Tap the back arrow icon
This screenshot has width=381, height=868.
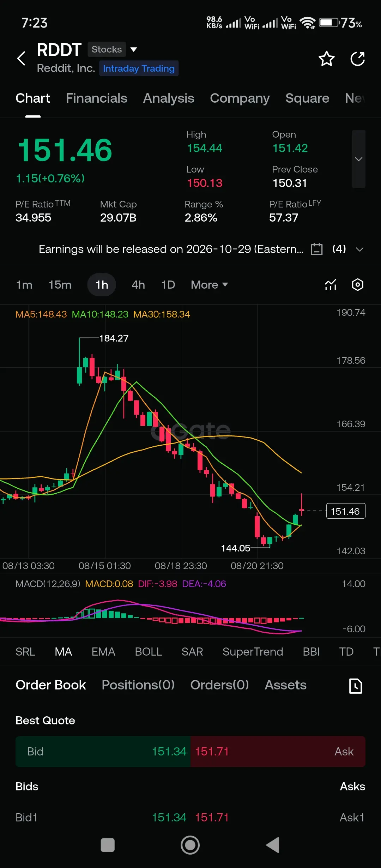click(22, 59)
